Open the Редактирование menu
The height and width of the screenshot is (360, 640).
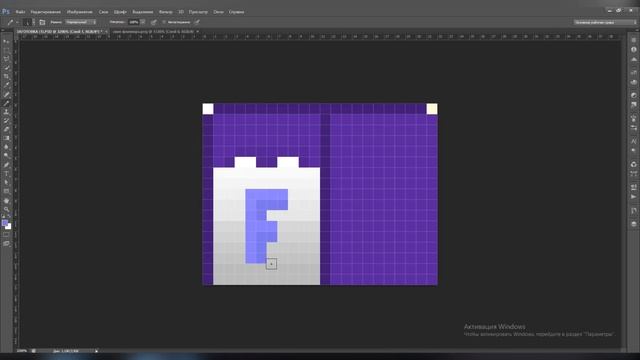click(x=46, y=12)
